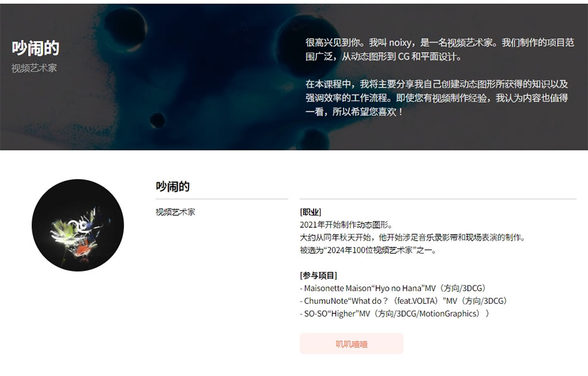Select the 视频艺术家 subtitle in the banner
This screenshot has width=588, height=376.
[x=34, y=68]
